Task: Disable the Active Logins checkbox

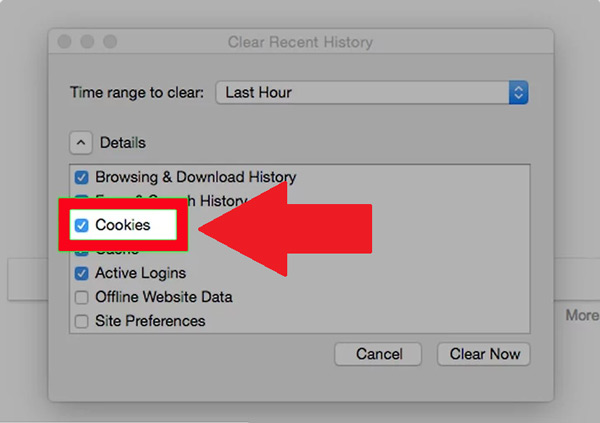Action: pos(82,273)
